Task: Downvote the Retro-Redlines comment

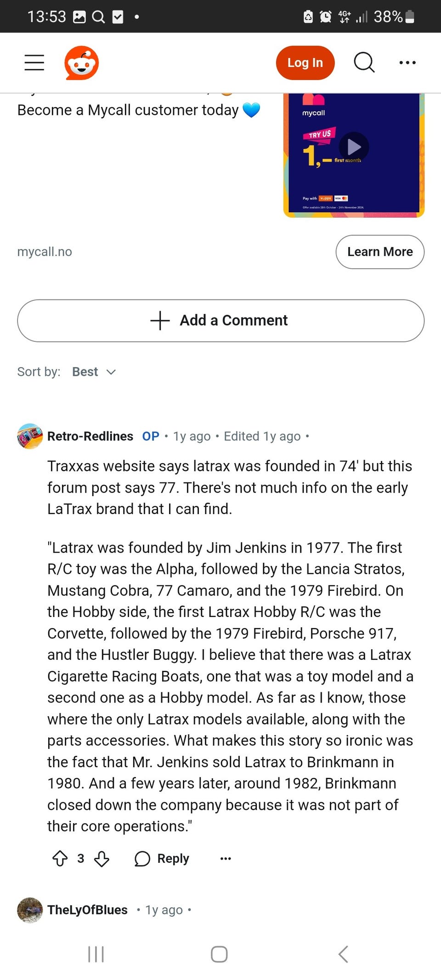Action: click(102, 858)
